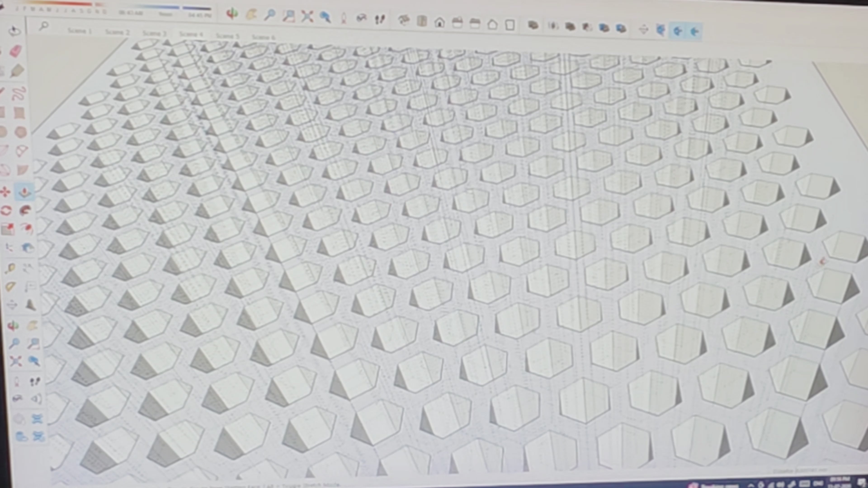Open the Scene 1 tab

click(80, 31)
